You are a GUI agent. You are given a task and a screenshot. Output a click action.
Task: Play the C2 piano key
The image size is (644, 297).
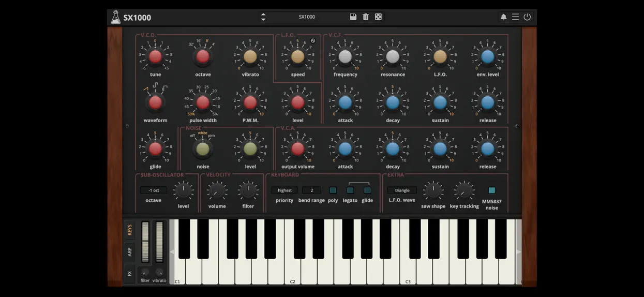tap(293, 272)
